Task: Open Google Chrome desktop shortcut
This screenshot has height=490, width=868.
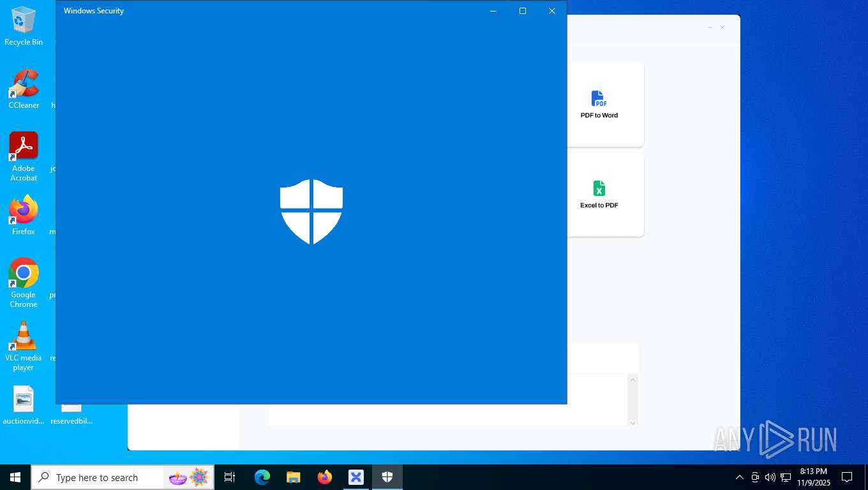Action: point(24,283)
